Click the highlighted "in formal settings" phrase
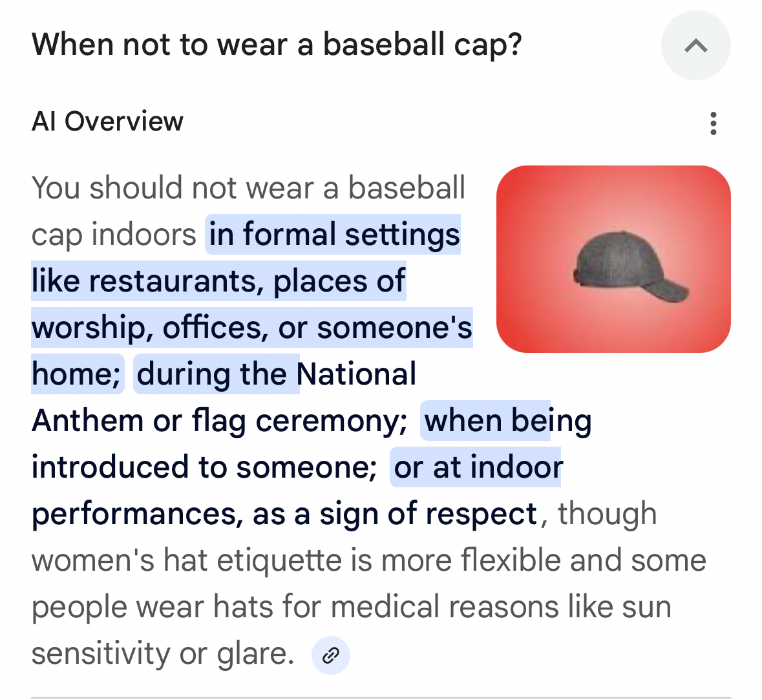 (333, 234)
